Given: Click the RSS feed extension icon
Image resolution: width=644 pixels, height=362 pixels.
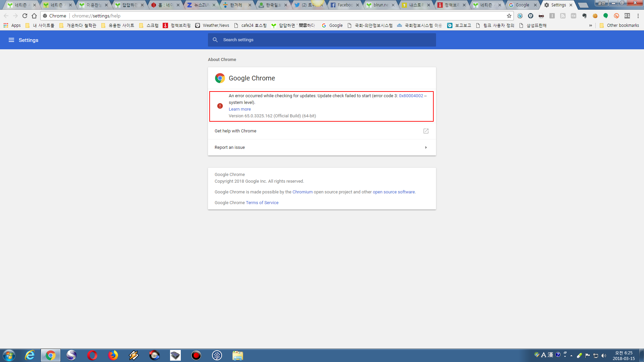Looking at the screenshot, I should [563, 16].
